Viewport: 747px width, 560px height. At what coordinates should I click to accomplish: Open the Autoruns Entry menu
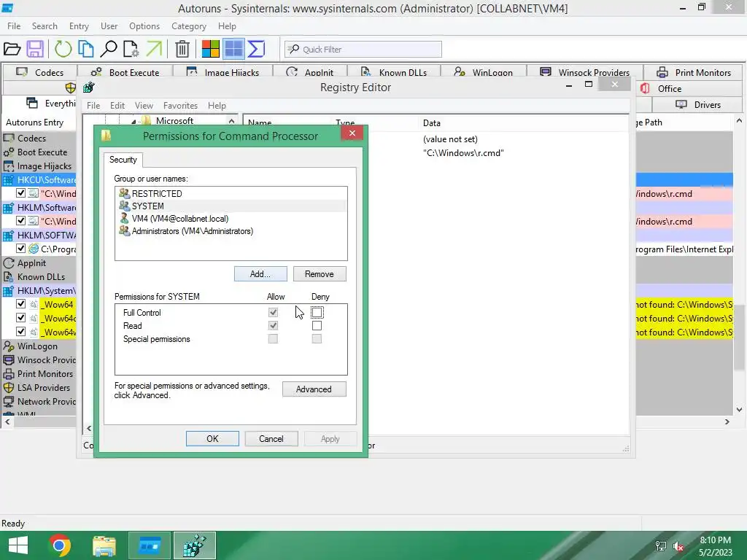pos(79,26)
